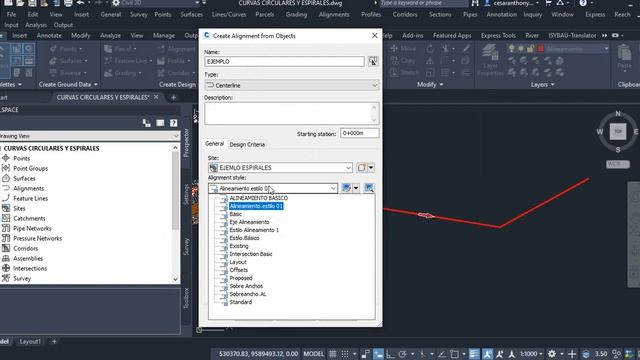Click the Move tool in Modify panel
The width and height of the screenshot is (640, 360).
(403, 49)
